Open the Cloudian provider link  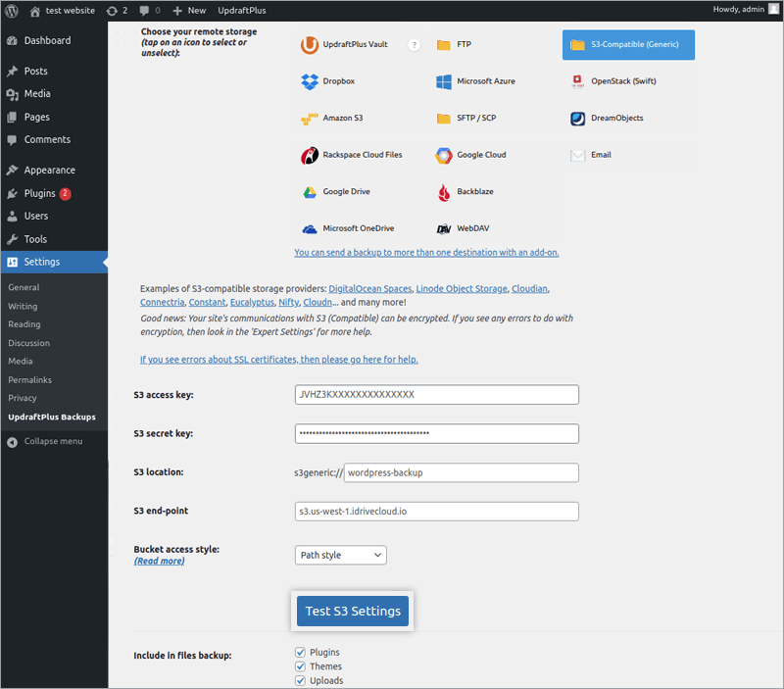click(529, 288)
